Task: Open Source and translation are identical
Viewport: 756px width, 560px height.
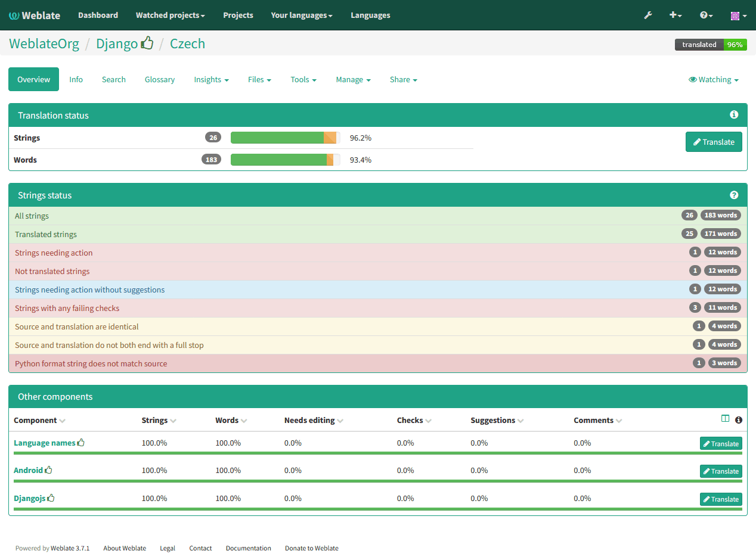Action: tap(378, 326)
